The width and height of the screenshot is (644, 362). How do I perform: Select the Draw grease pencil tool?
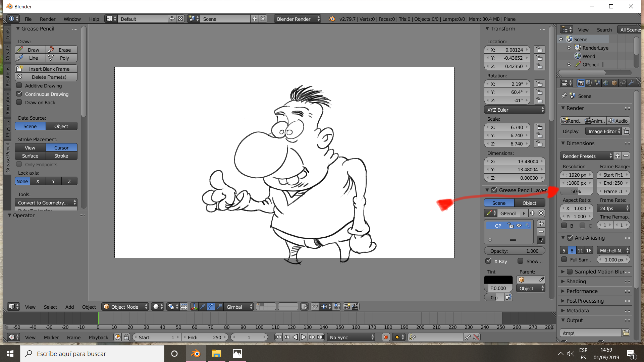pos(30,50)
